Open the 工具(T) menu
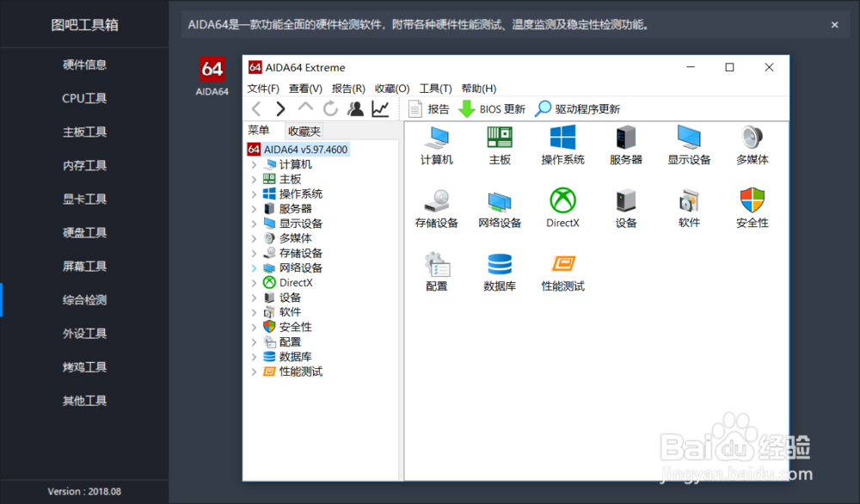 point(435,89)
